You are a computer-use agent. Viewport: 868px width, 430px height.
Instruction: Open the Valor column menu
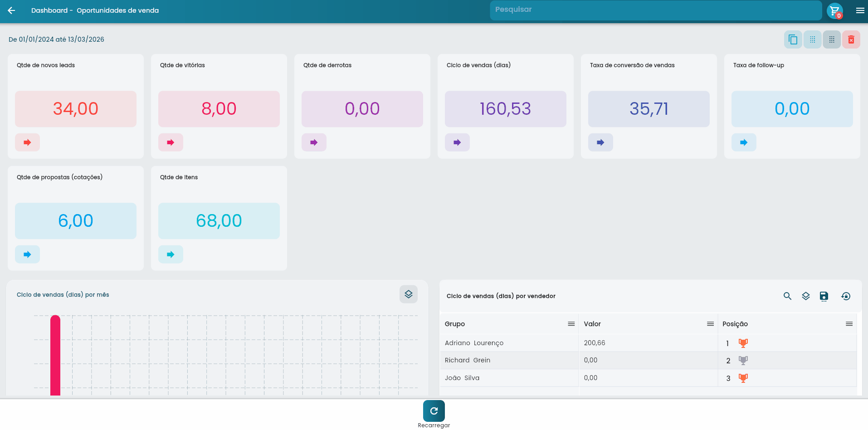[x=710, y=324]
